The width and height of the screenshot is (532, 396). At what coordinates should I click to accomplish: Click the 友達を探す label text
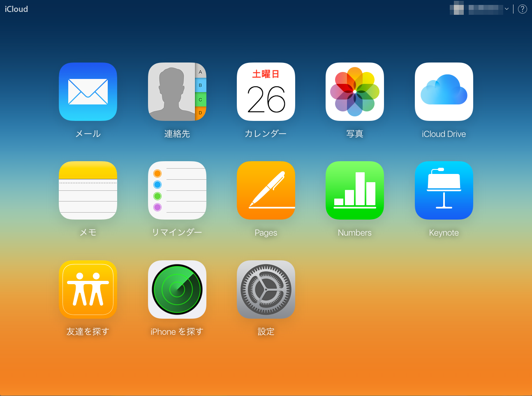(x=88, y=331)
